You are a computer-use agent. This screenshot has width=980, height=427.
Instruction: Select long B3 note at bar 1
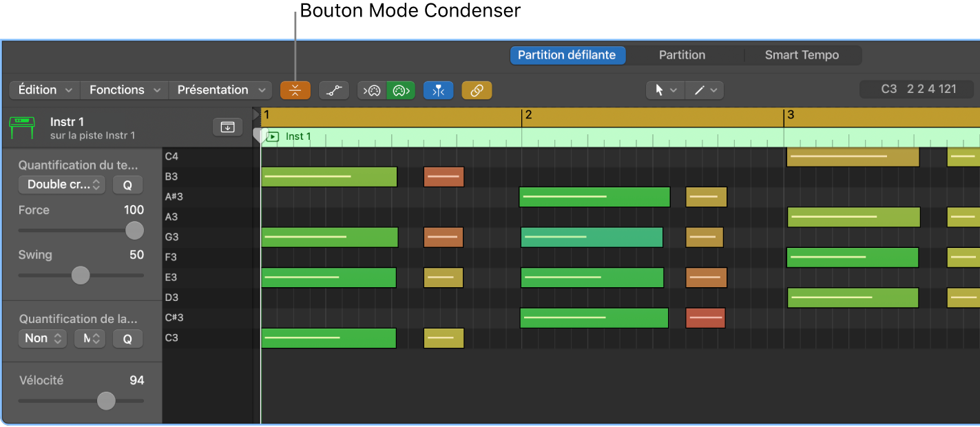click(329, 177)
